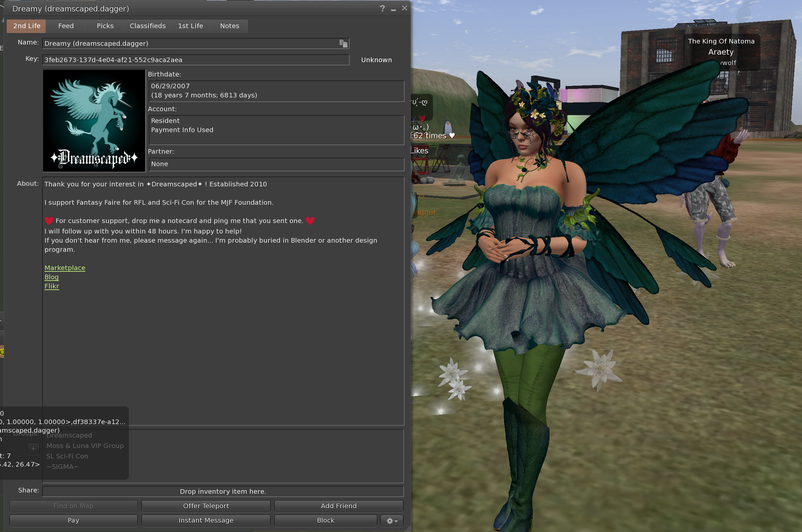Image resolution: width=802 pixels, height=532 pixels.
Task: Start an Instant Message
Action: (206, 520)
